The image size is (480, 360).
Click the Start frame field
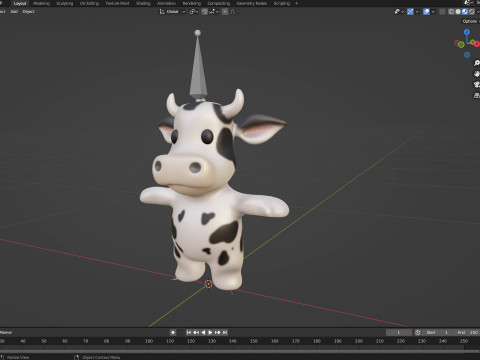(x=437, y=332)
